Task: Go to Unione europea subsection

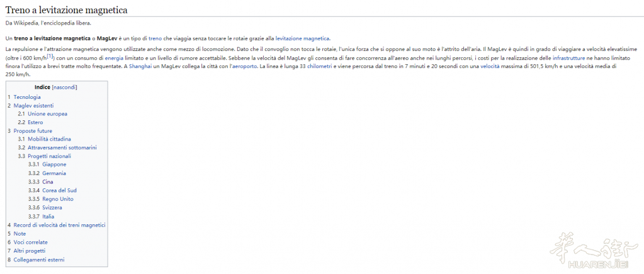Action: [x=47, y=114]
